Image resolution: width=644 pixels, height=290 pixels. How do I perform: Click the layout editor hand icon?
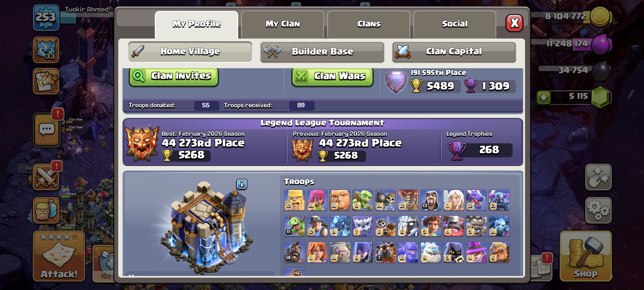coord(598,177)
